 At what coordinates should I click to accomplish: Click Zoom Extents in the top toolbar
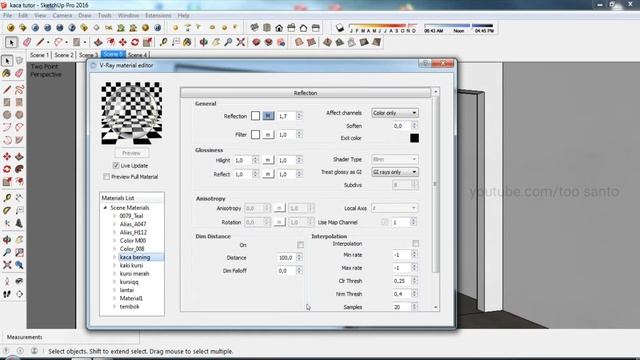point(241,42)
